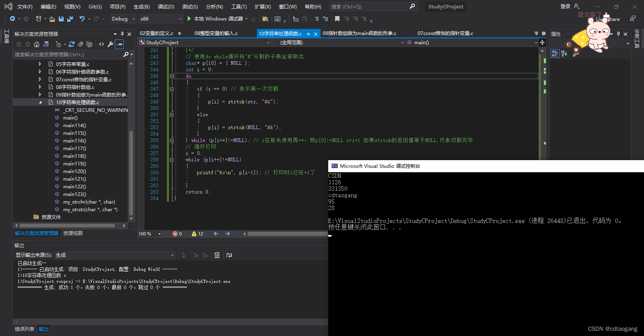Toggle pin on 02变量的定义.c tab
The image size is (644, 336).
(x=179, y=33)
